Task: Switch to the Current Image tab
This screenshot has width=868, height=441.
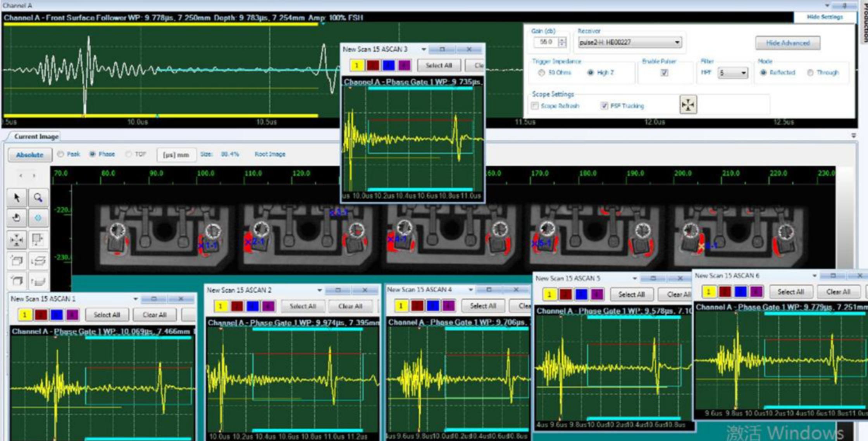Action: click(x=36, y=136)
